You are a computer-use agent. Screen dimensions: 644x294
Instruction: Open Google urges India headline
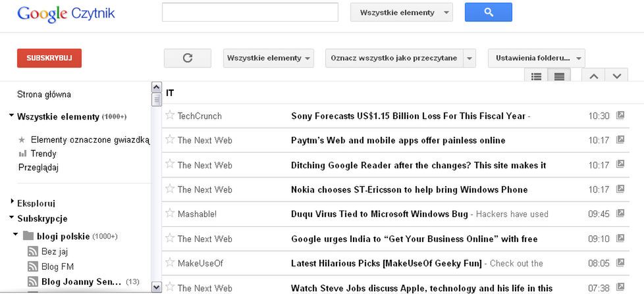(414, 239)
